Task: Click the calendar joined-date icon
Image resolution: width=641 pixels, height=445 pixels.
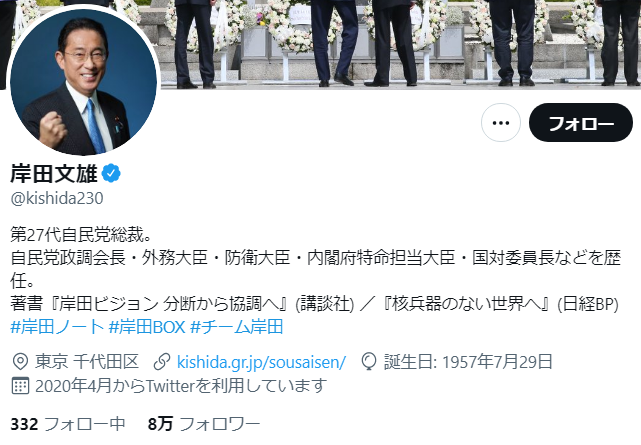Action: click(20, 386)
